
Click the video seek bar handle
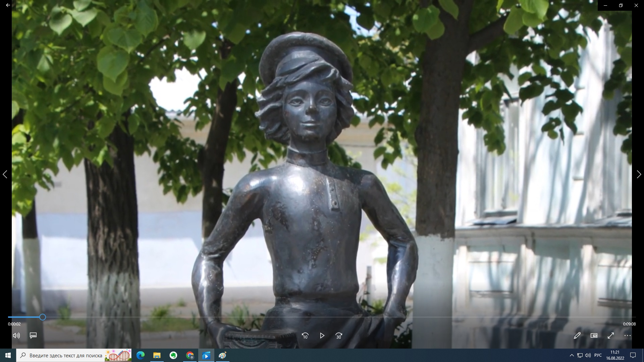coord(43,317)
